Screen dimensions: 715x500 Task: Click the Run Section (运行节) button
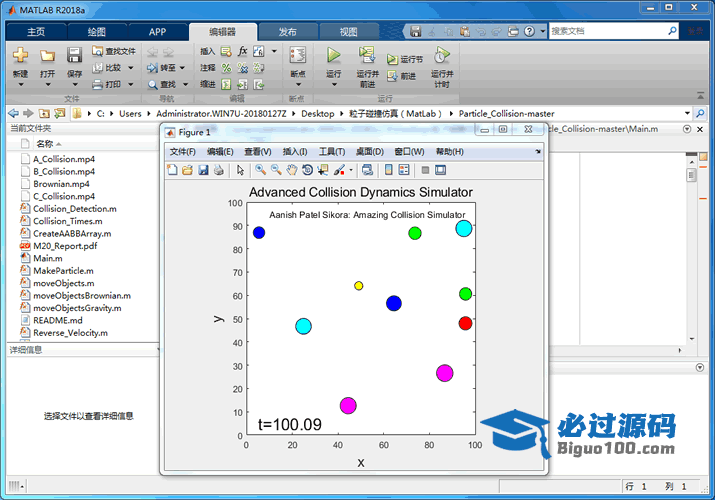pos(405,59)
